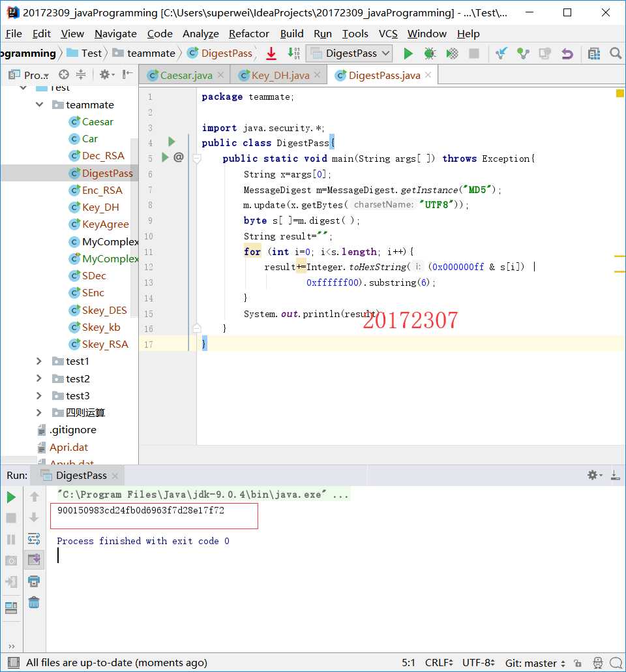
Task: Open the inspector face icon in status bar
Action: [598, 663]
